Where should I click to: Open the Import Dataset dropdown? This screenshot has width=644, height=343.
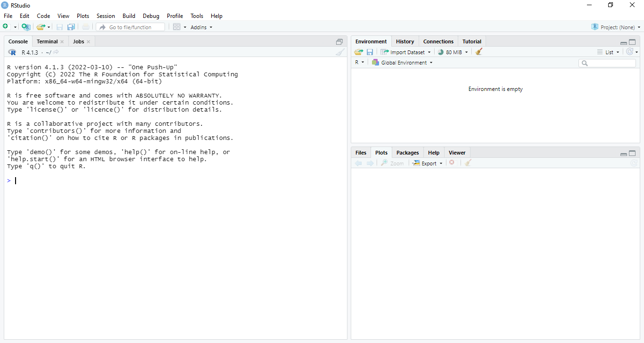406,52
